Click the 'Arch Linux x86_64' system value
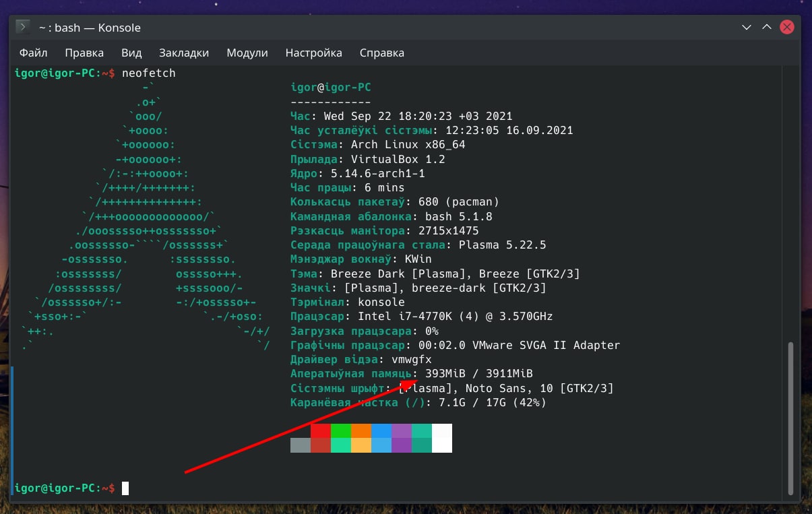 click(x=408, y=145)
